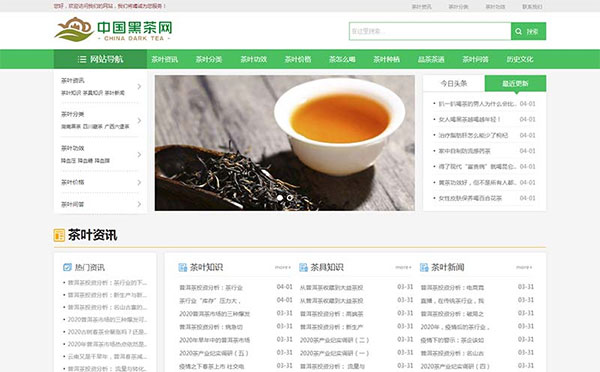Image resolution: width=600 pixels, height=372 pixels.
Task: Click the 茶叶知识 column icon
Action: click(183, 267)
